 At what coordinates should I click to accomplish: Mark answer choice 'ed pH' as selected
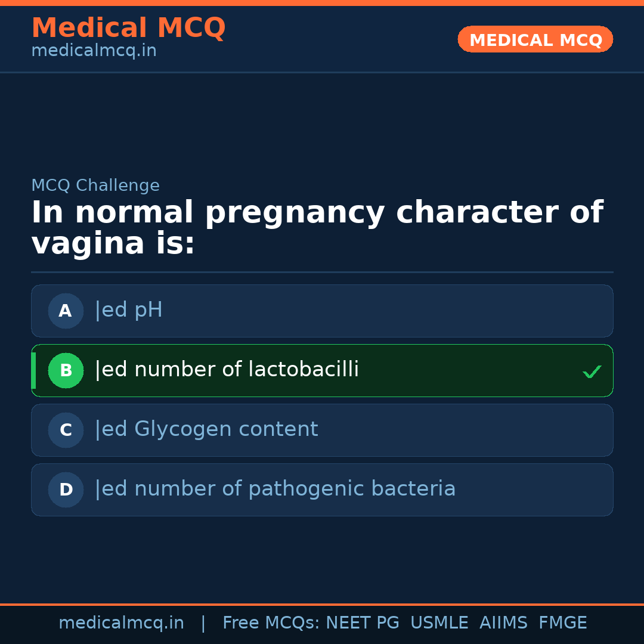[322, 311]
